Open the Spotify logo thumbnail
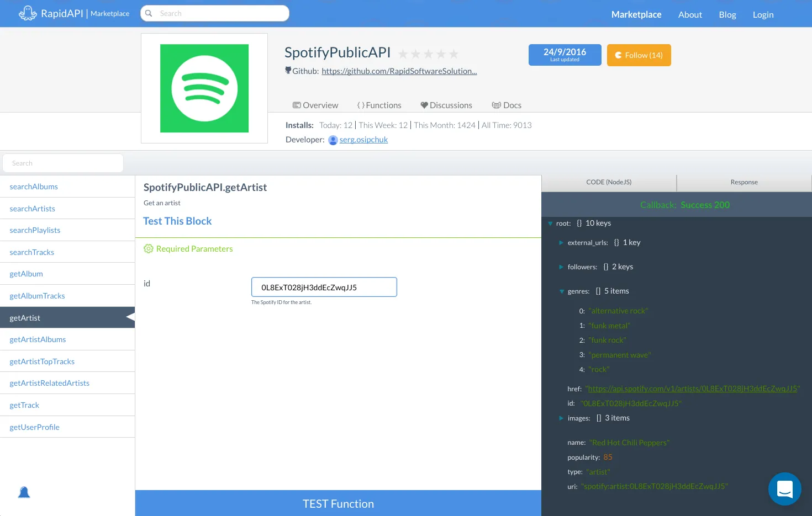Viewport: 812px width, 516px height. (204, 88)
